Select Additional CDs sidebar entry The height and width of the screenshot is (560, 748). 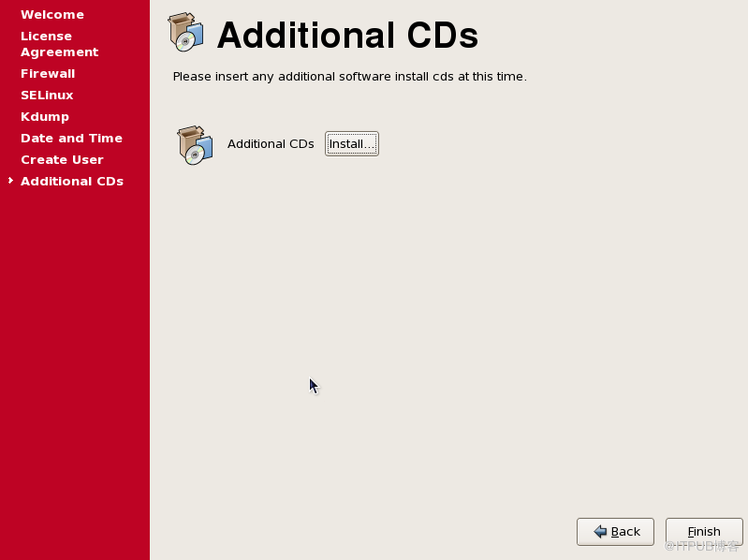tap(72, 182)
